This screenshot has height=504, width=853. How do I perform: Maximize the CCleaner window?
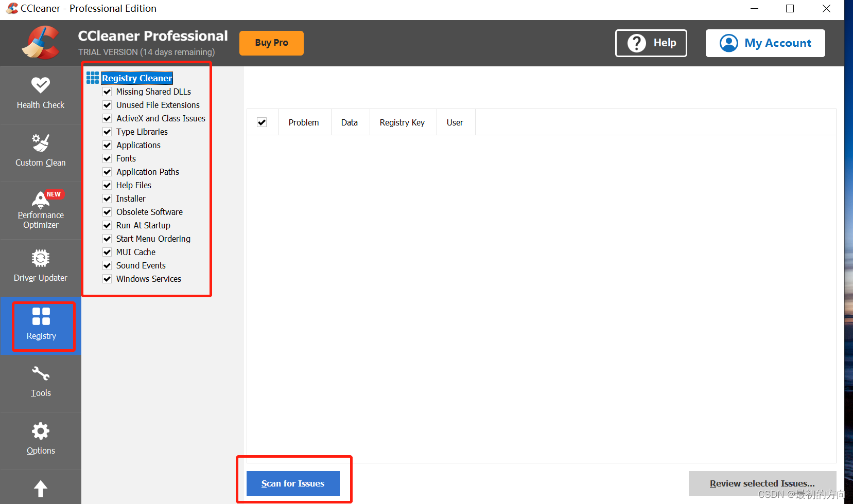[x=790, y=9]
